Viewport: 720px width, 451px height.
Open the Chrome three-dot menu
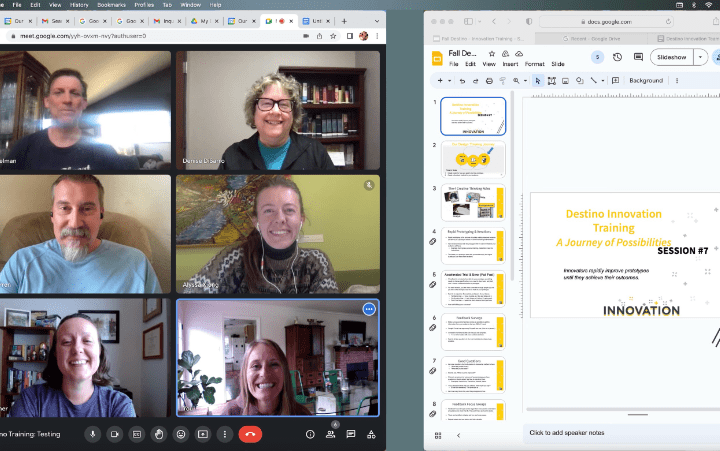[x=377, y=36]
